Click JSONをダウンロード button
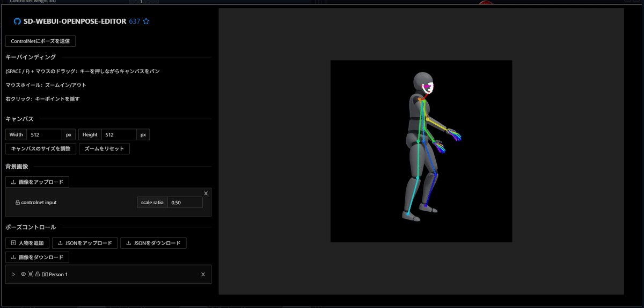The height and width of the screenshot is (308, 644). (153, 243)
